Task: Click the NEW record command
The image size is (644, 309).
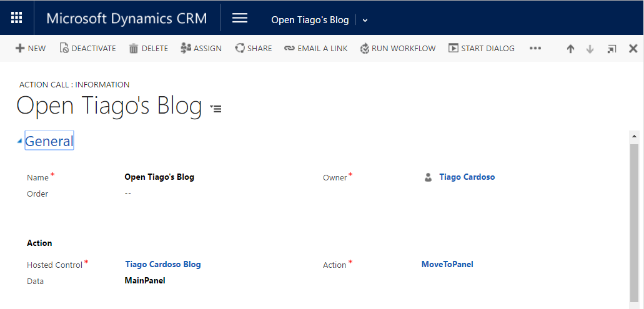Action: (x=31, y=48)
